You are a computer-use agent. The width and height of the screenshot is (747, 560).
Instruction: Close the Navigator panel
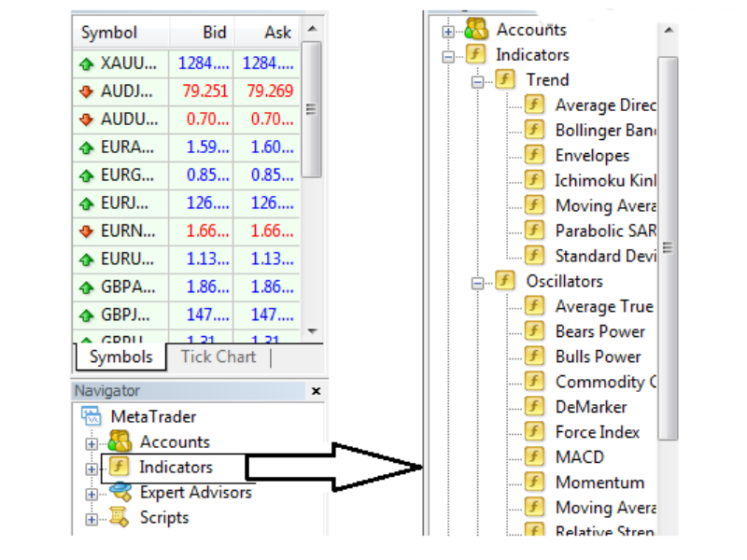point(316,391)
